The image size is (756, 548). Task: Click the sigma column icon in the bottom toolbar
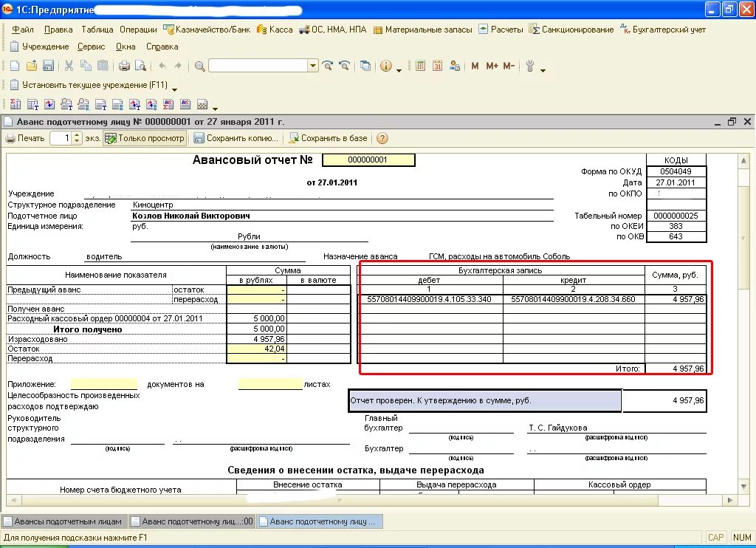coord(16,104)
